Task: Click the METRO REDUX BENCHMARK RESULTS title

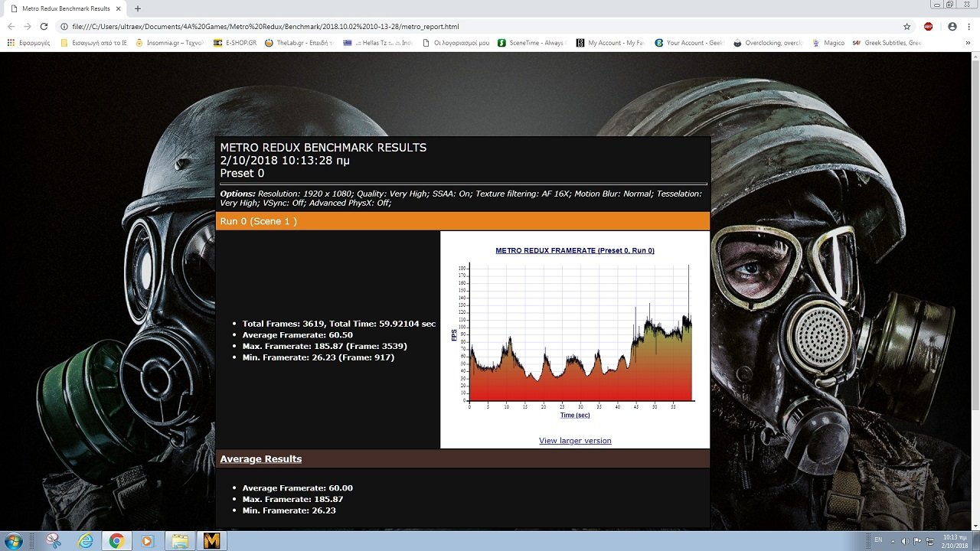Action: pyautogui.click(x=323, y=148)
